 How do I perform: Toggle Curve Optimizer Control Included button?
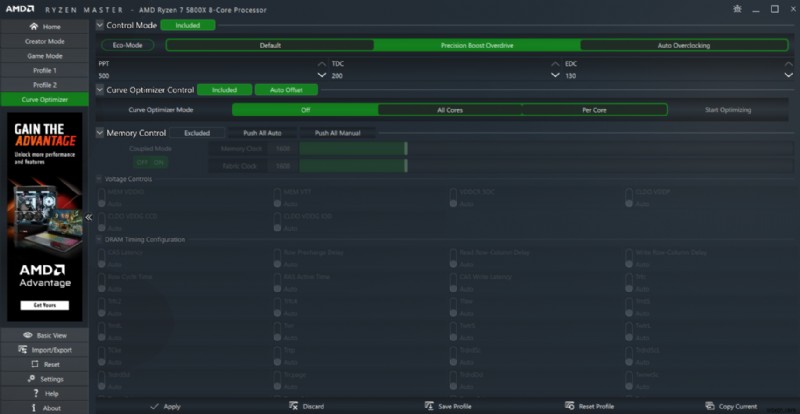coord(224,90)
